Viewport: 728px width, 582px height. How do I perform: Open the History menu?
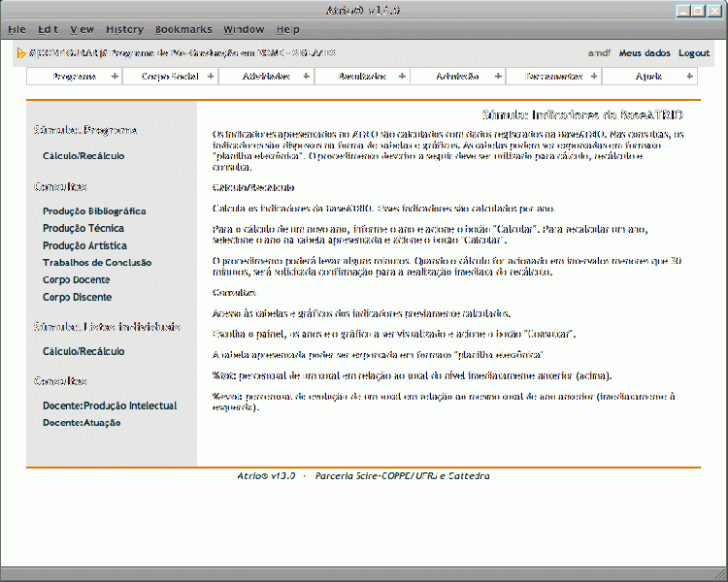124,30
